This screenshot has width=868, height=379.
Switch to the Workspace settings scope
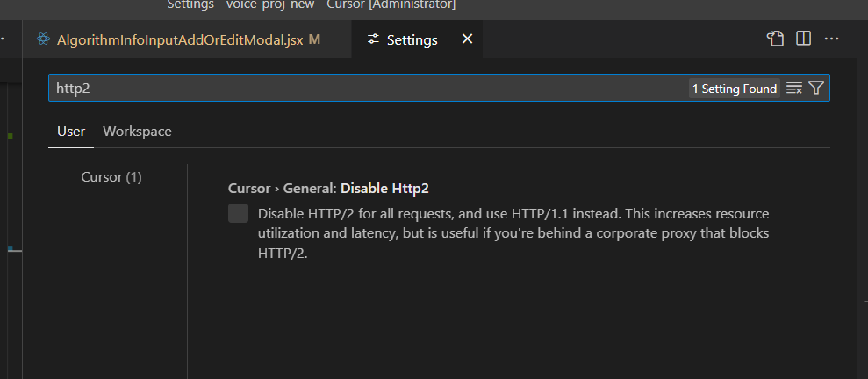click(137, 132)
